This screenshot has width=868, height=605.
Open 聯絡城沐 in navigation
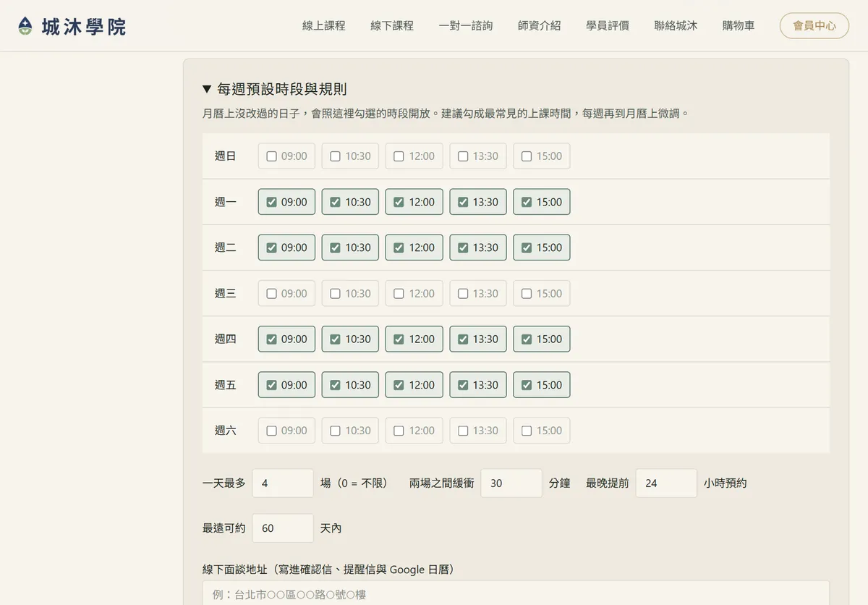coord(676,25)
